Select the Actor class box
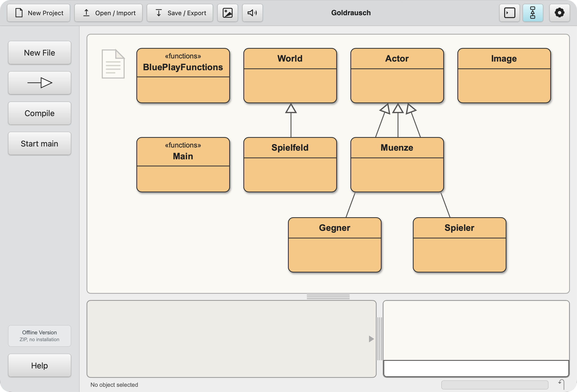The image size is (577, 392). 397,75
